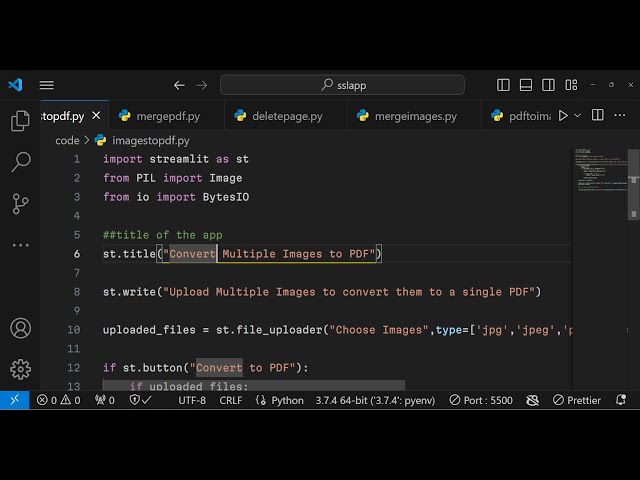
Task: Show additional views via ellipsis in activity bar
Action: pos(20,244)
